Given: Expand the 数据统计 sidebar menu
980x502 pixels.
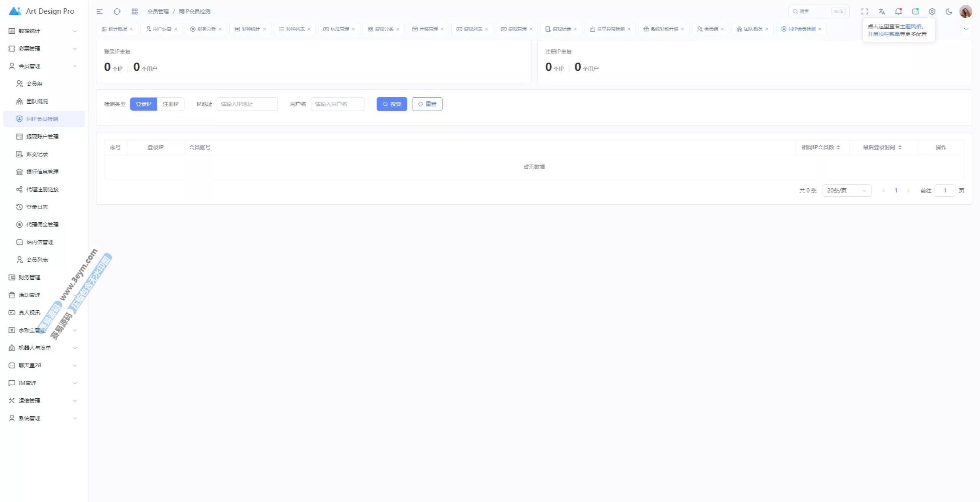Looking at the screenshot, I should 42,31.
